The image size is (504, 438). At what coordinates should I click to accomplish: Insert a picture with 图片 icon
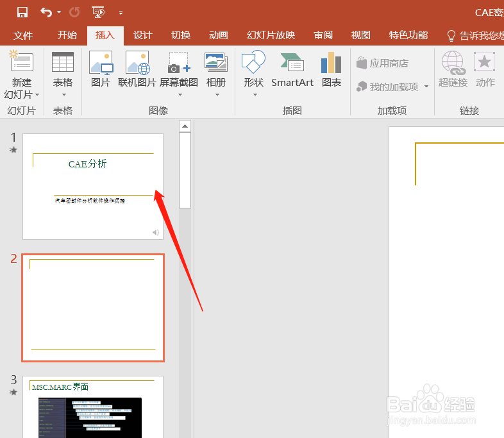pyautogui.click(x=101, y=63)
